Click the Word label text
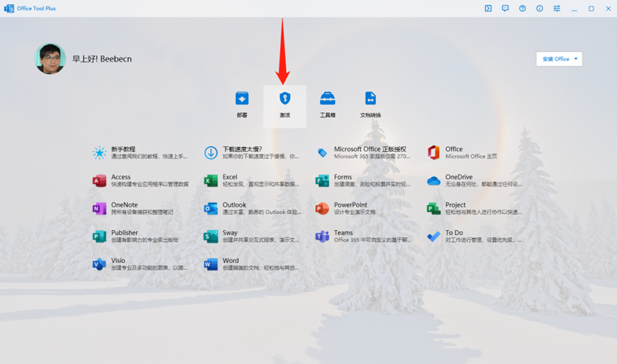 coord(231,260)
